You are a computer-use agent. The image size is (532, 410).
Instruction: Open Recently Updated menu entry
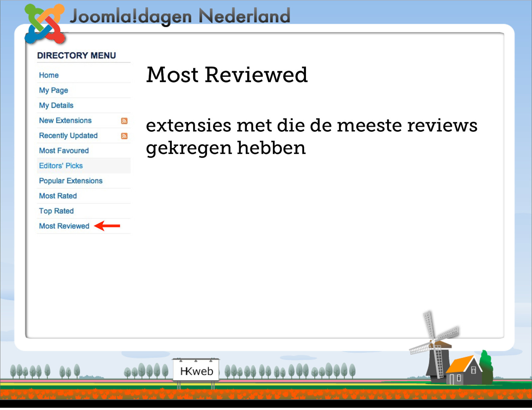click(68, 136)
